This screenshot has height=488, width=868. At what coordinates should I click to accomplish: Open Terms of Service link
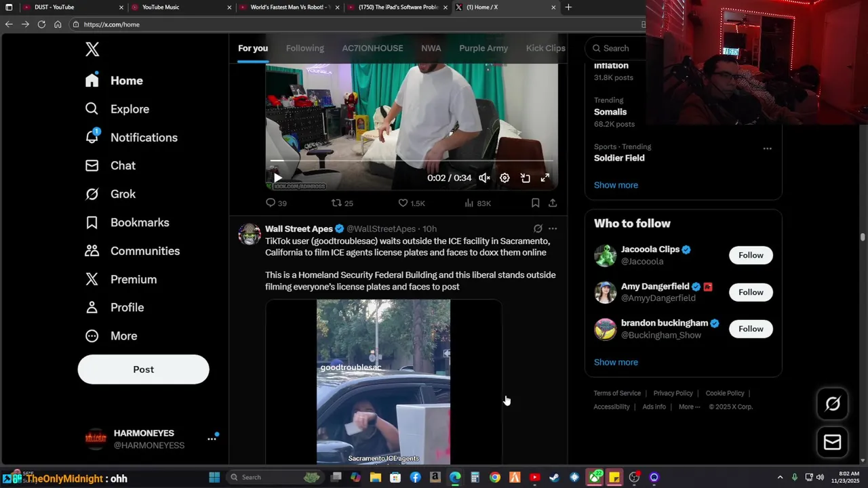point(617,393)
